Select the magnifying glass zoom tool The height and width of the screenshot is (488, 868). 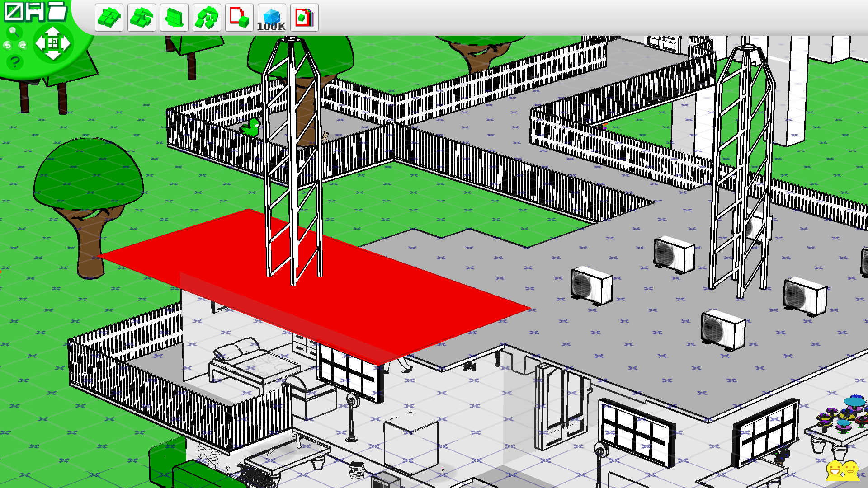(14, 32)
